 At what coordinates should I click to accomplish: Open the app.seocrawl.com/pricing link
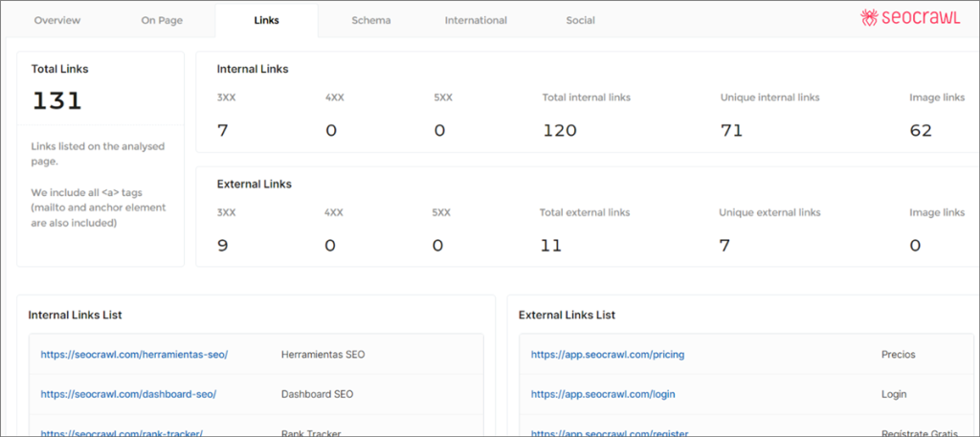pyautogui.click(x=608, y=354)
